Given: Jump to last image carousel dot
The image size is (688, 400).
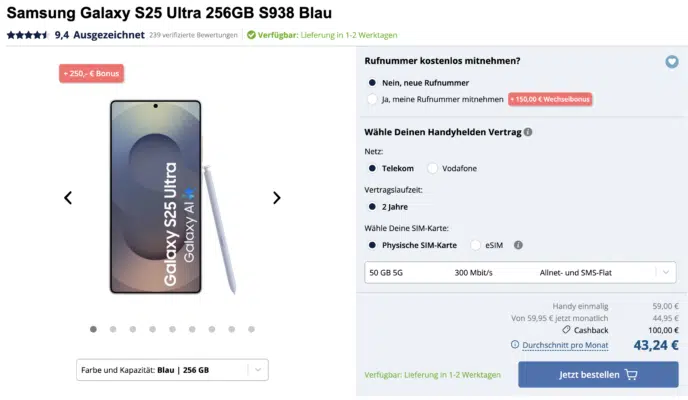Looking at the screenshot, I should [251, 329].
